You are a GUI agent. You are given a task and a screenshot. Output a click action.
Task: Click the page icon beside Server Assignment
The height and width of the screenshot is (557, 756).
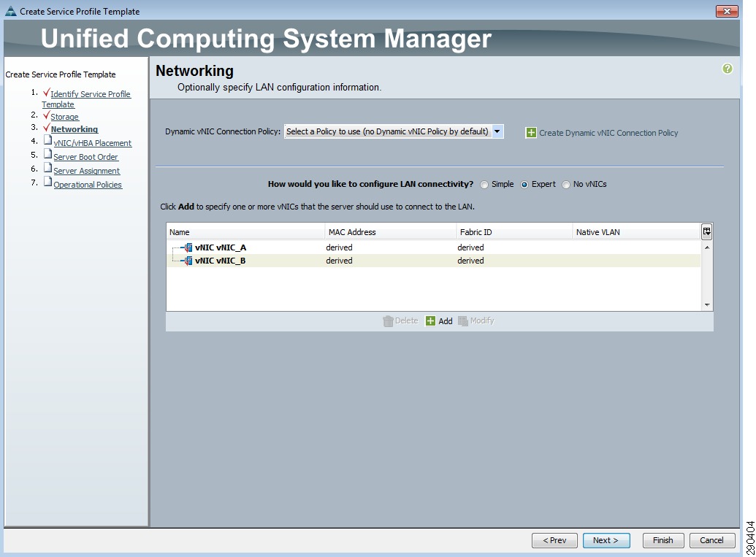(x=47, y=168)
